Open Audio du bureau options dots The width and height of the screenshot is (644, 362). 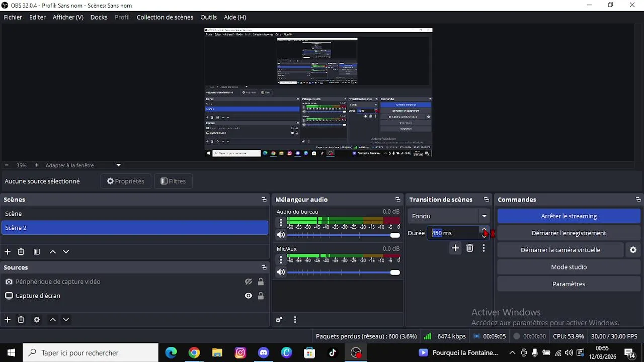click(x=281, y=222)
